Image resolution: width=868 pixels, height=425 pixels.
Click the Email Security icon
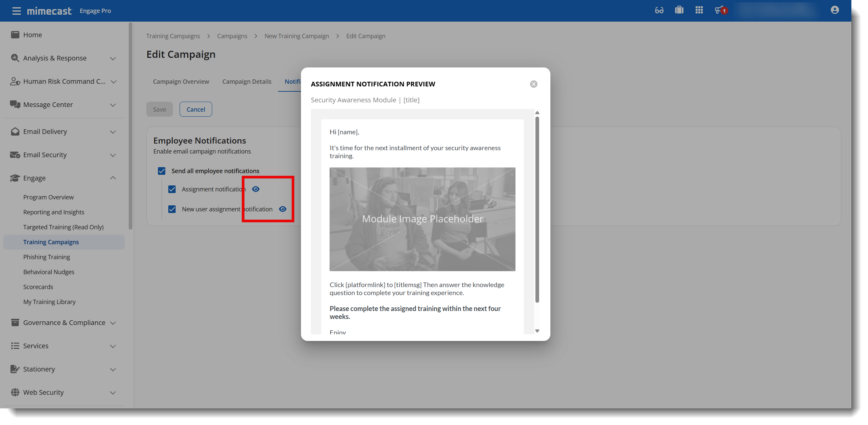pos(15,155)
